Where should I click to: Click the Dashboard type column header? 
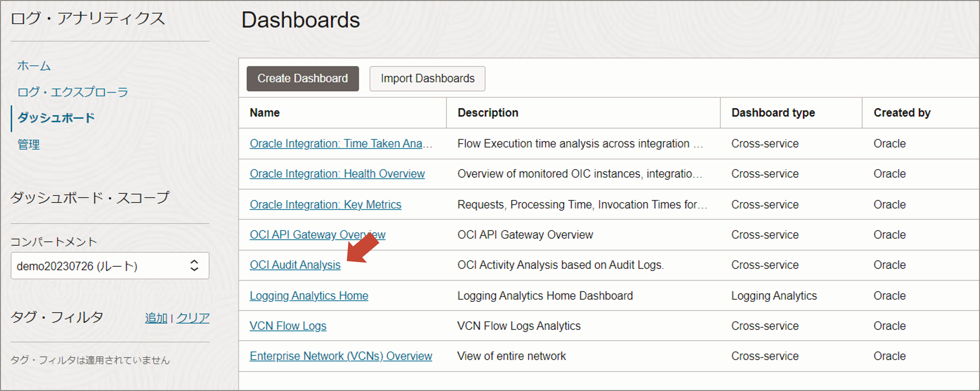pyautogui.click(x=773, y=113)
